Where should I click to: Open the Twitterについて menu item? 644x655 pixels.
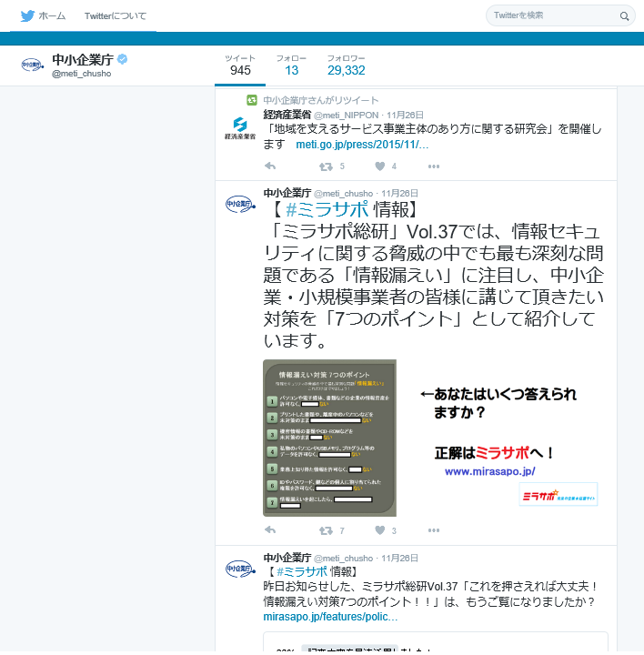coord(116,15)
